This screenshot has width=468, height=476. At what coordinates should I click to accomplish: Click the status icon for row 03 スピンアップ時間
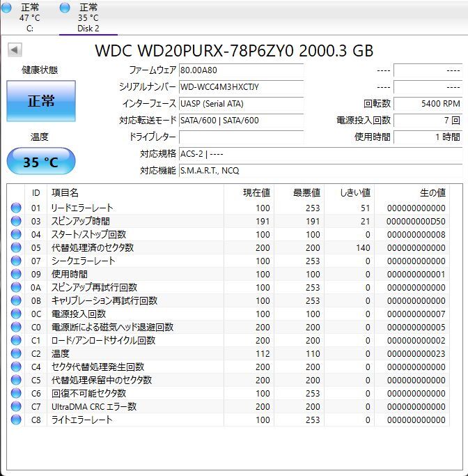[16, 221]
